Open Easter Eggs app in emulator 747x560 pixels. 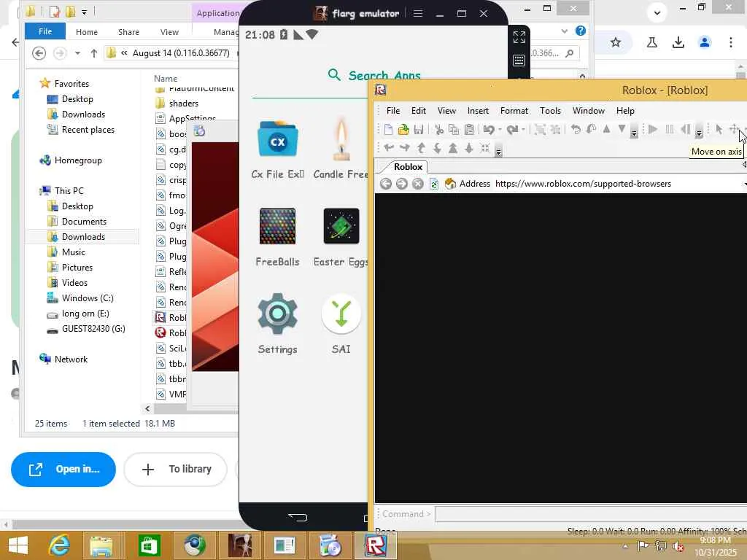pos(341,237)
